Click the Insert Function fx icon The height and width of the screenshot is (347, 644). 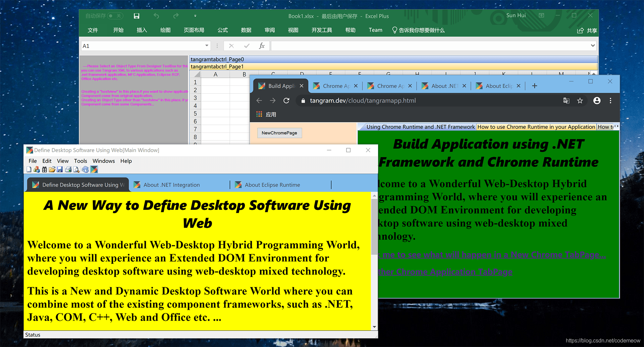point(262,46)
